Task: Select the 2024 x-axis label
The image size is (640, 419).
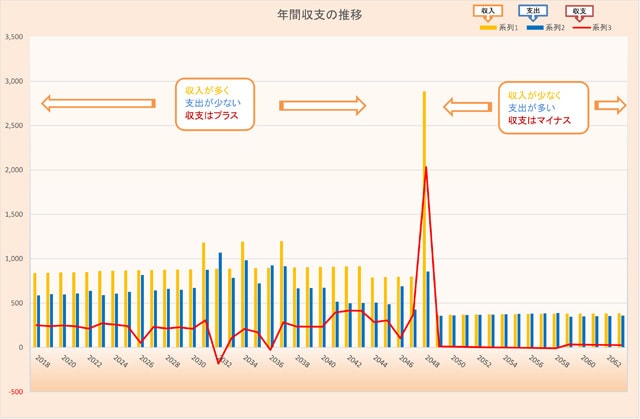Action: (x=120, y=361)
